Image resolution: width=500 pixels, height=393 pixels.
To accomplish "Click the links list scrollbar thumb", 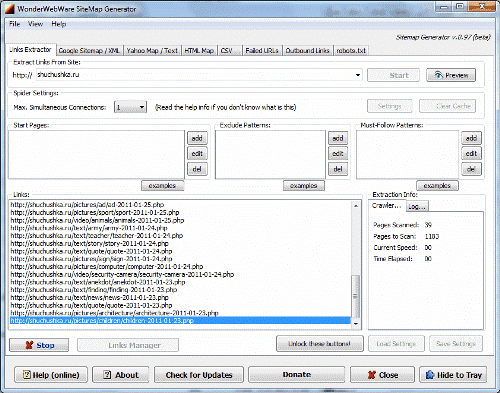I will [x=356, y=296].
